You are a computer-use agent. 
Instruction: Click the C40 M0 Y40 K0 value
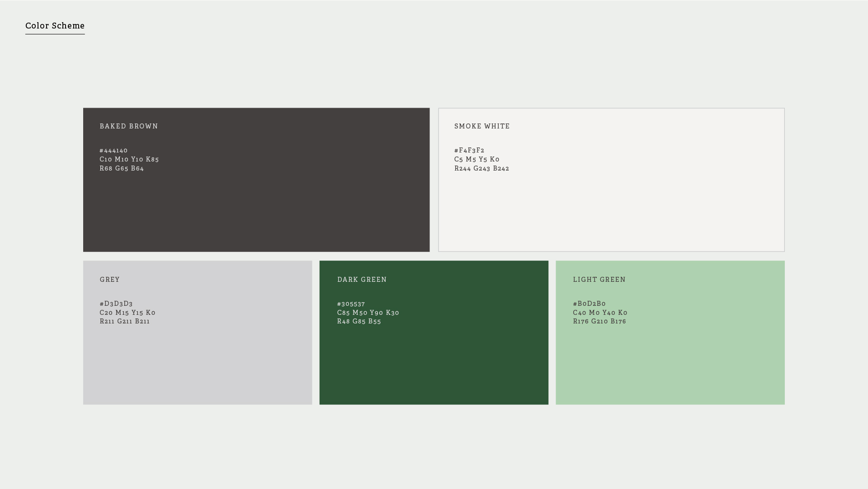click(600, 313)
